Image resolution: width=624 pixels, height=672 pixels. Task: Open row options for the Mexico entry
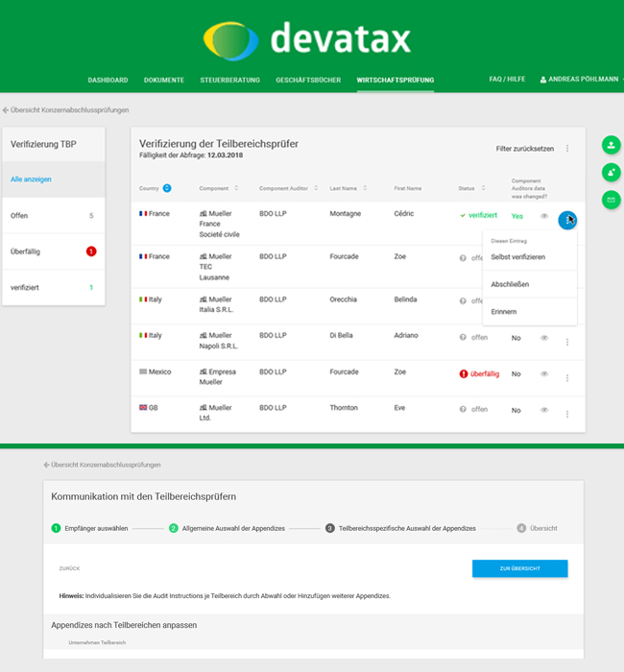(x=567, y=378)
